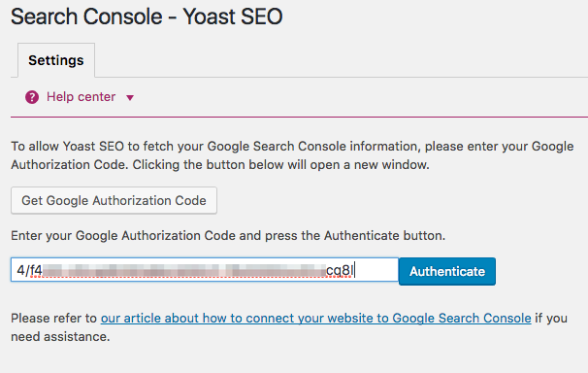
Task: Focus the Google Authorization Code input field
Action: tap(205, 269)
